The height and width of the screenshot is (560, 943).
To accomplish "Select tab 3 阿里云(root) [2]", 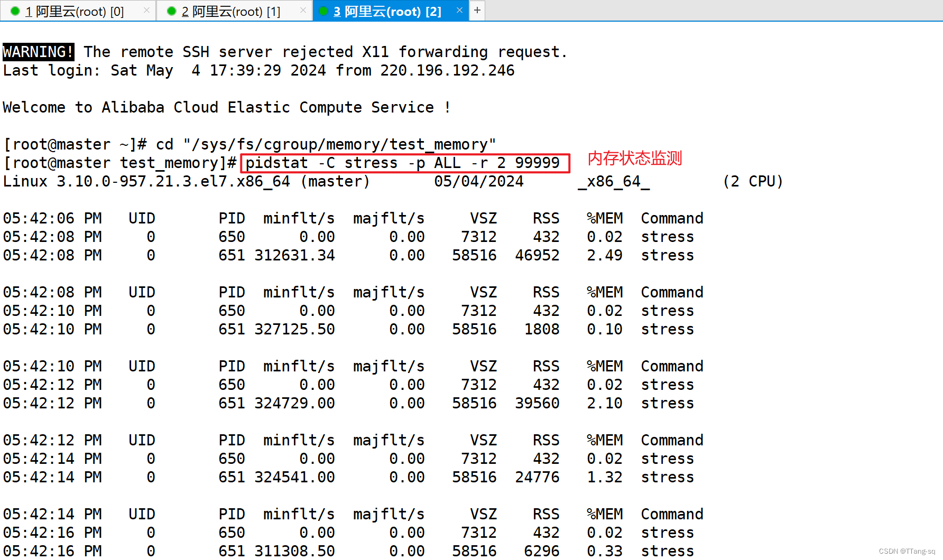I will point(391,11).
